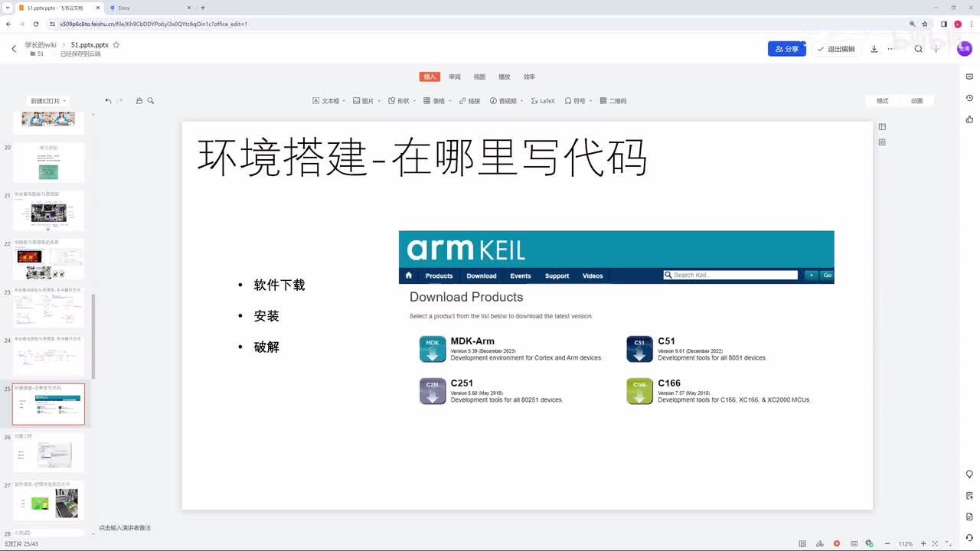980x551 pixels.
Task: Download the presentation with the download icon
Action: pyautogui.click(x=874, y=49)
